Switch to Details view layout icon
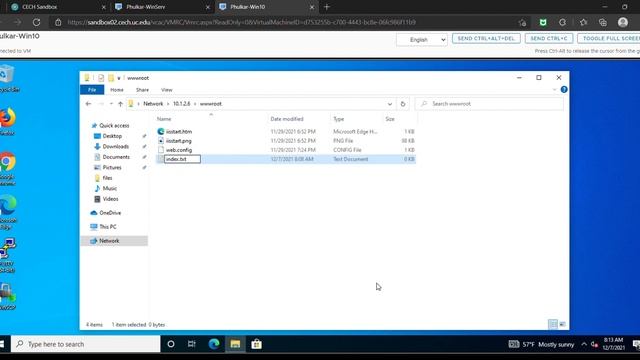The height and width of the screenshot is (360, 640). click(553, 324)
